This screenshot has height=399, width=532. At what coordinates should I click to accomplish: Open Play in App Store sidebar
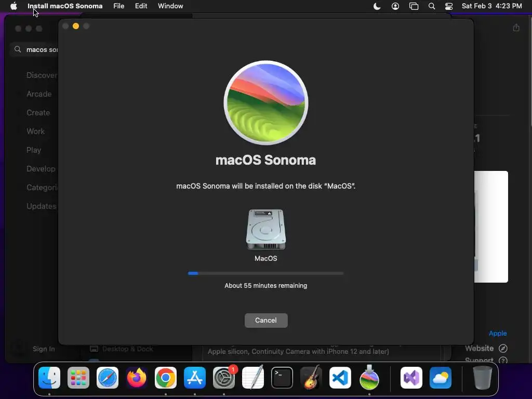click(34, 150)
